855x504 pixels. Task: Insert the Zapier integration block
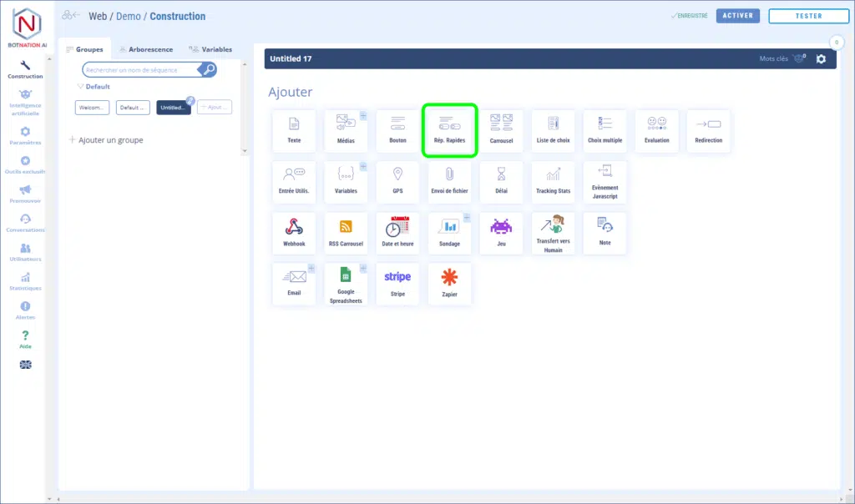(x=449, y=284)
